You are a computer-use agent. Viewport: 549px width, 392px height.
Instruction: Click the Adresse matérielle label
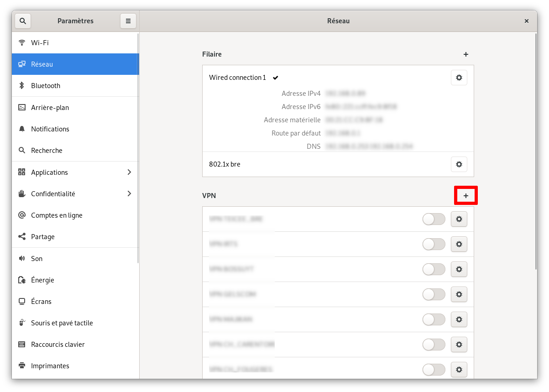(x=292, y=120)
